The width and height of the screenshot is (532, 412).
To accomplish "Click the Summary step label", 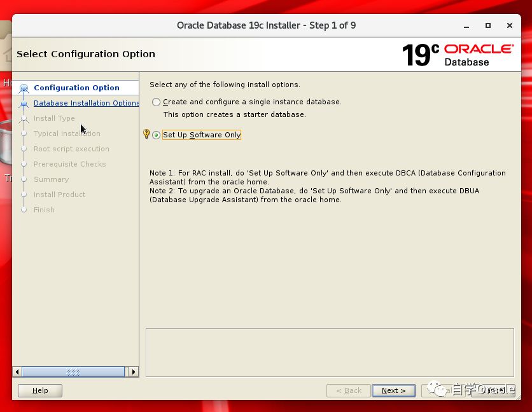I will click(52, 179).
